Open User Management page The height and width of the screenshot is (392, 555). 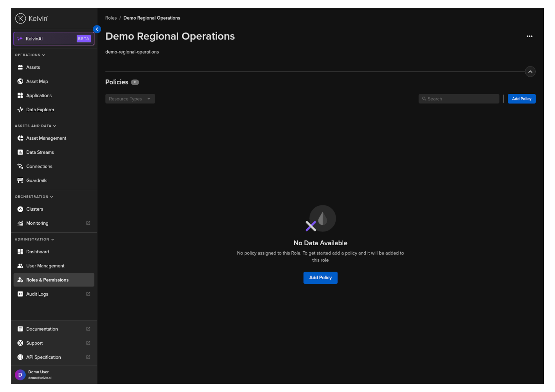(45, 266)
